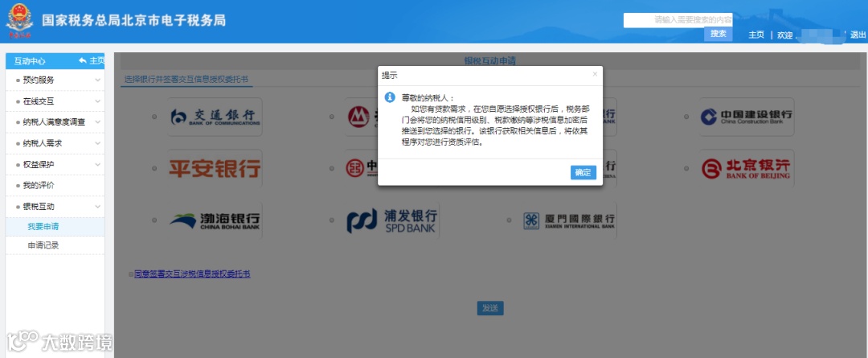
Task: Open 在线交互 sidebar item
Action: (55, 101)
